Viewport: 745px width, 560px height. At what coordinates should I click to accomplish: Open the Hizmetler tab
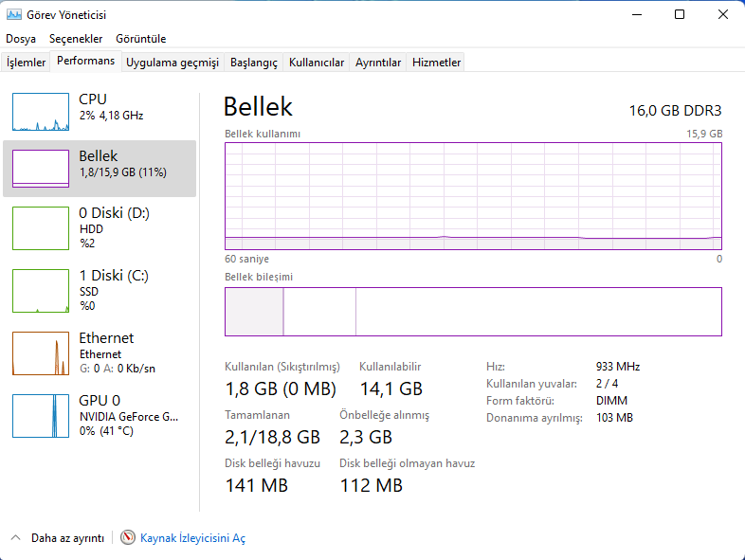(436, 63)
